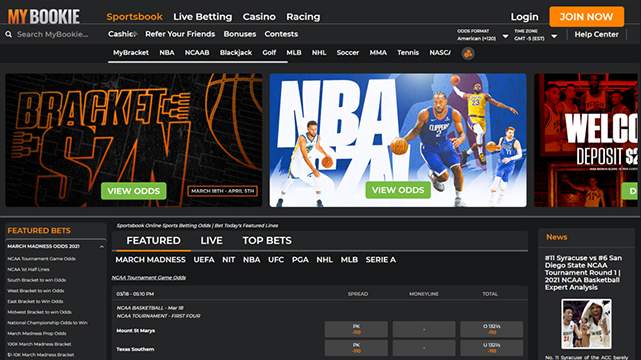Open NCAA Tournament Game Odds heading link

point(149,277)
